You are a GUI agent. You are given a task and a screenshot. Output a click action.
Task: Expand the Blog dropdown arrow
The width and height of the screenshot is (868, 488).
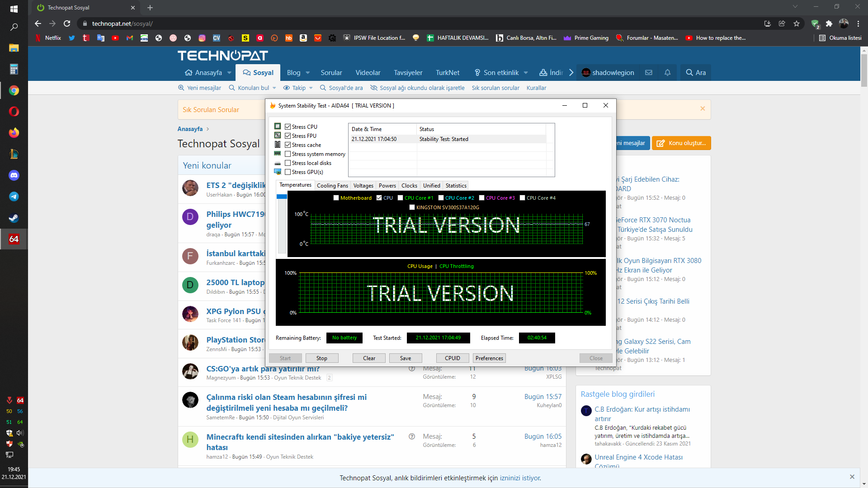308,73
